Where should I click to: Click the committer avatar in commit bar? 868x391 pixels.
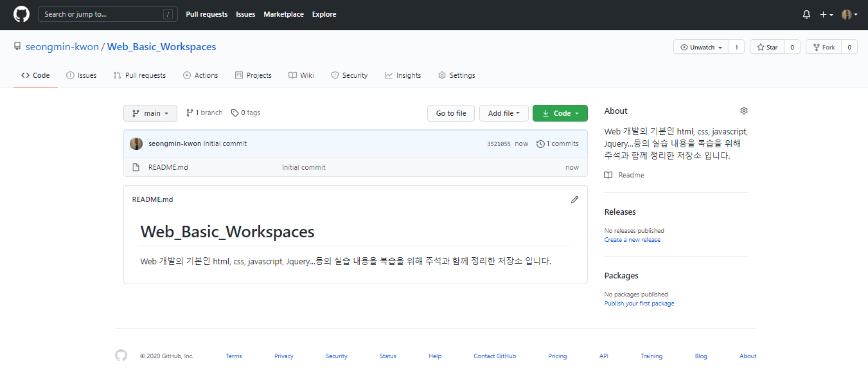coord(136,143)
